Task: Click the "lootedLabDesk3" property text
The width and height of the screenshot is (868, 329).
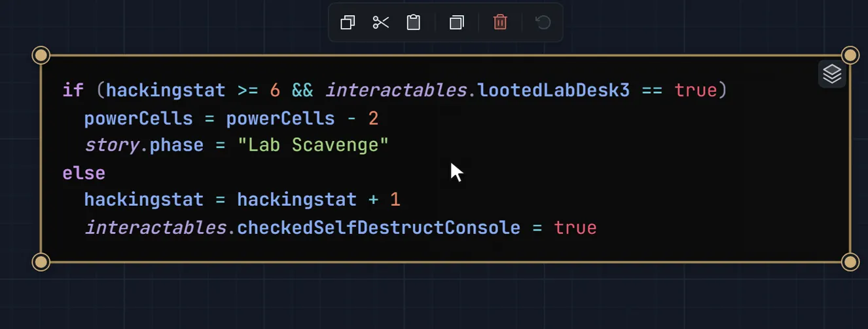Action: coord(554,90)
